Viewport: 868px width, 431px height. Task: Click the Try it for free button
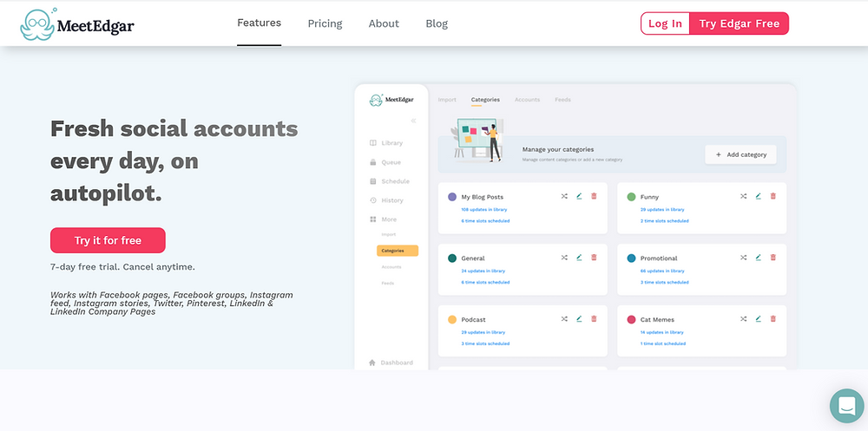pos(108,240)
